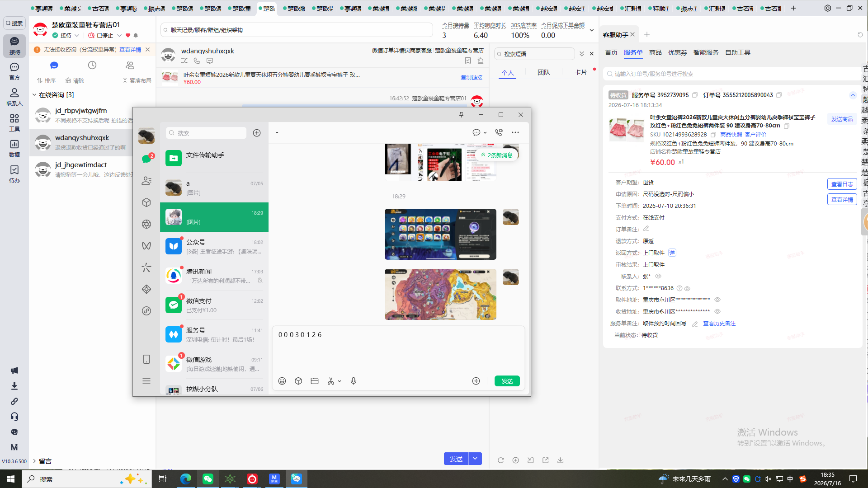Open Microsoft Edge from the Windows taskbar
868x488 pixels.
click(x=186, y=479)
